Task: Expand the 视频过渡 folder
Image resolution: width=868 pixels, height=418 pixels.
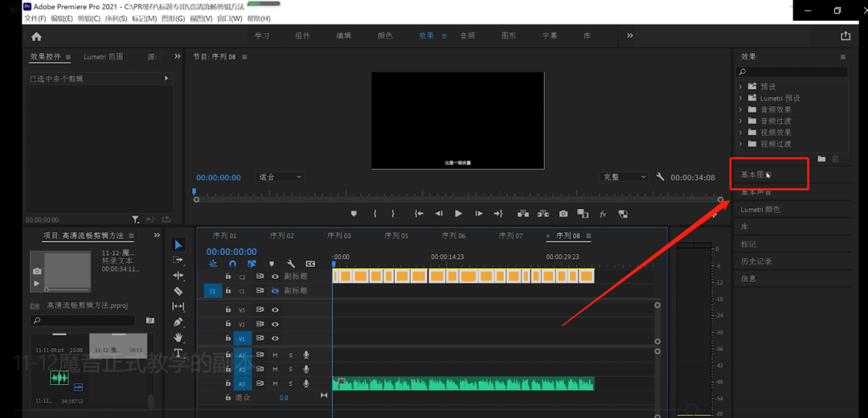Action: click(740, 144)
